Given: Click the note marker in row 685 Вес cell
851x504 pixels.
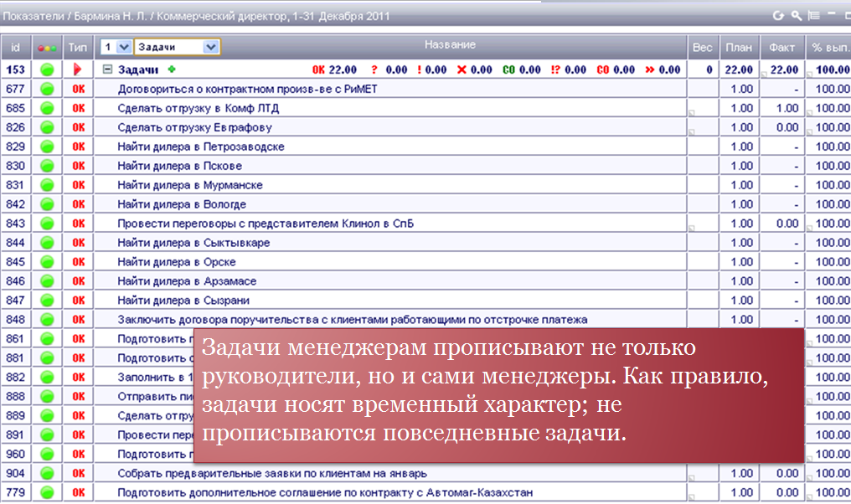Looking at the screenshot, I should (x=692, y=113).
